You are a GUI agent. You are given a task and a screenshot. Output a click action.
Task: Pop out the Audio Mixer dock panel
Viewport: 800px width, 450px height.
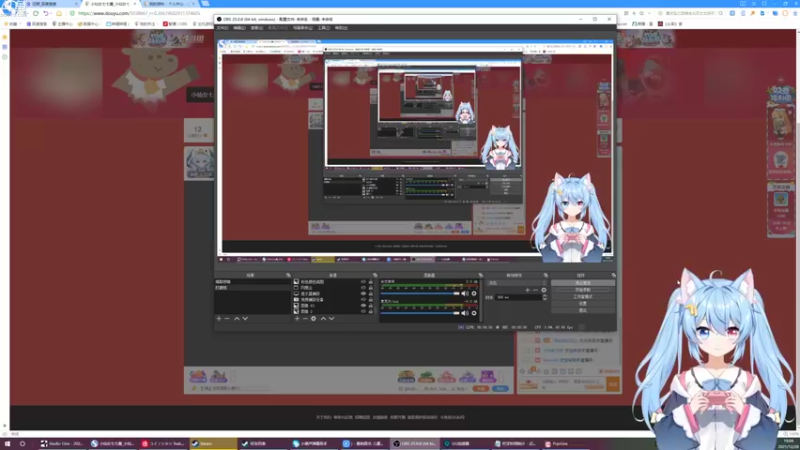[480, 275]
